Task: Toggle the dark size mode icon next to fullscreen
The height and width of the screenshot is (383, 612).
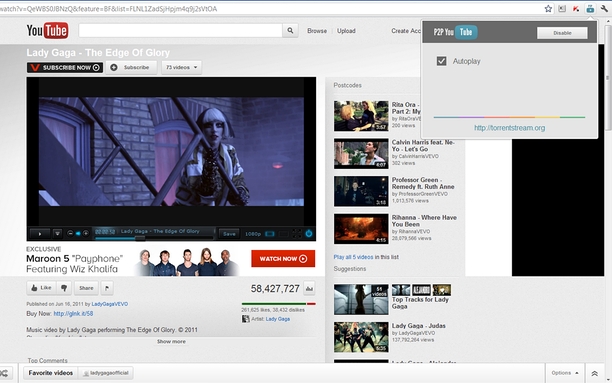Action: click(284, 234)
